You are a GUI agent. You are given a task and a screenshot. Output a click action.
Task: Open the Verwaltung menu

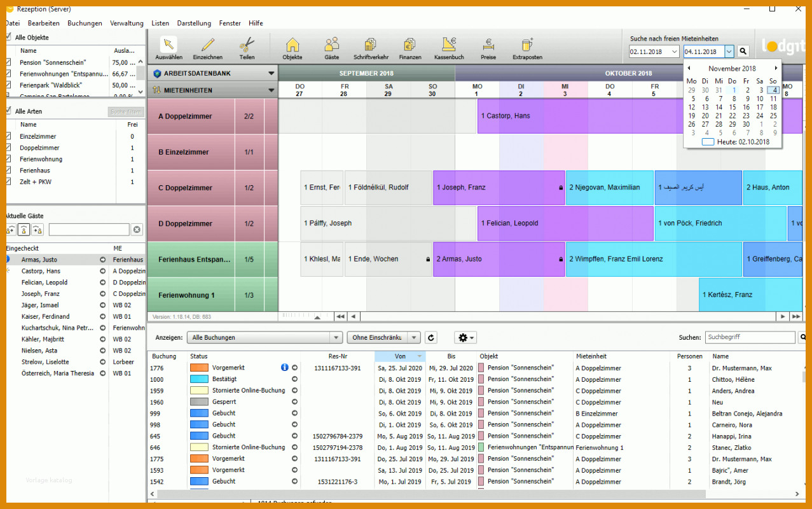(x=127, y=23)
